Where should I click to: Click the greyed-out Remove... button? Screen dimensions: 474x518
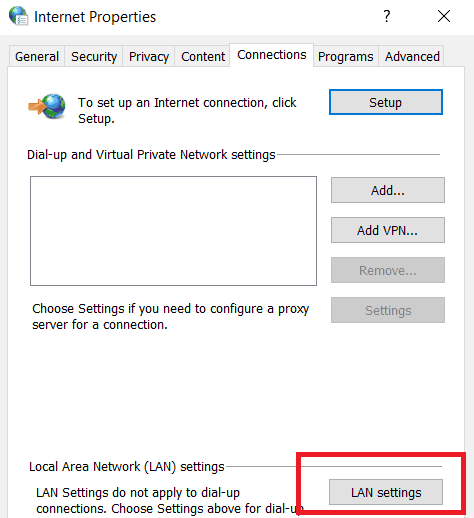[388, 270]
